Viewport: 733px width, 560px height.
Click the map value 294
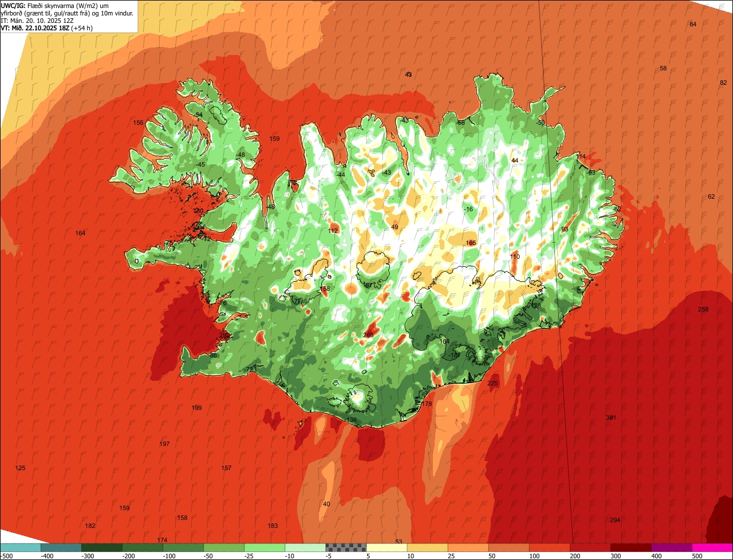click(x=615, y=520)
